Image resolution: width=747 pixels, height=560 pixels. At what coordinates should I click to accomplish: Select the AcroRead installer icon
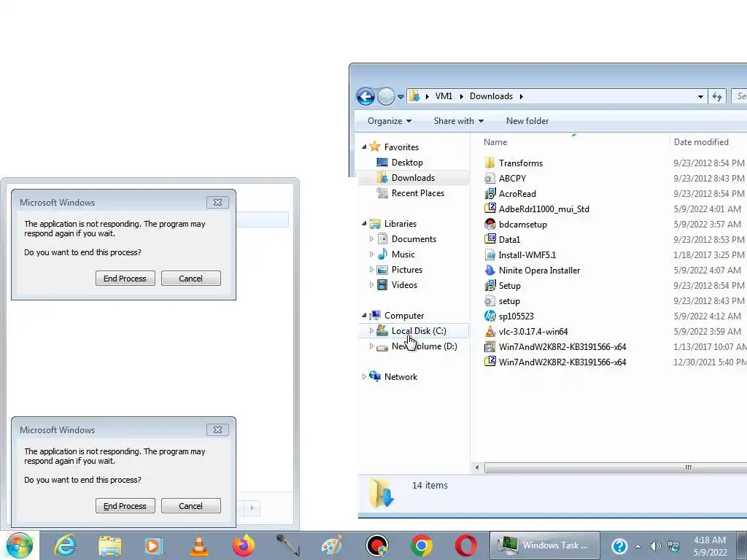click(x=489, y=193)
